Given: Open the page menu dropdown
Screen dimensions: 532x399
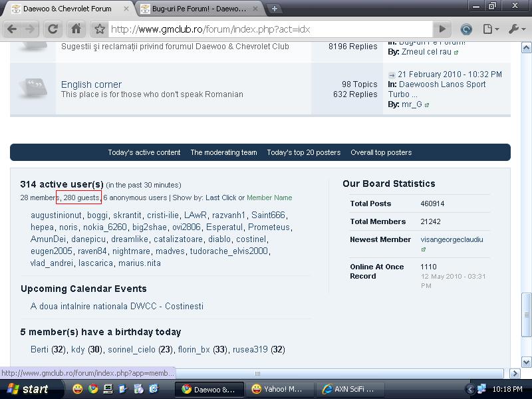Looking at the screenshot, I should (491, 29).
